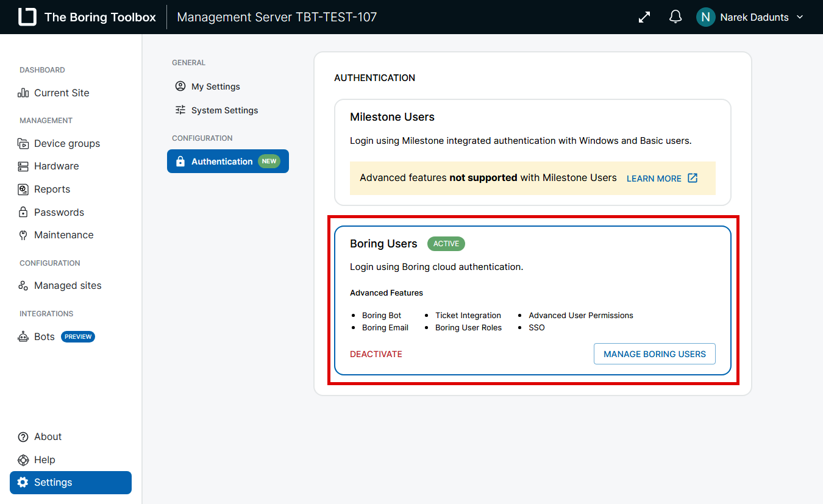Click the Hardware server icon
This screenshot has height=504, width=823.
pyautogui.click(x=23, y=166)
